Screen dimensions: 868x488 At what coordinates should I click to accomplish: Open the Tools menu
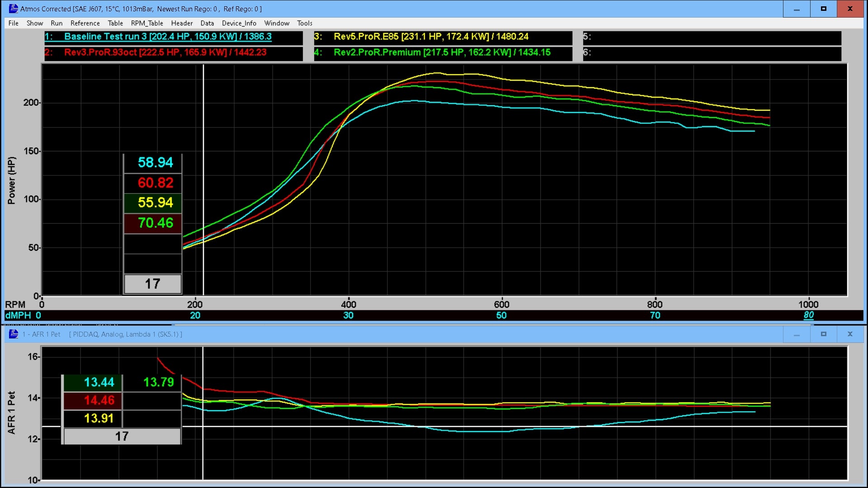305,23
